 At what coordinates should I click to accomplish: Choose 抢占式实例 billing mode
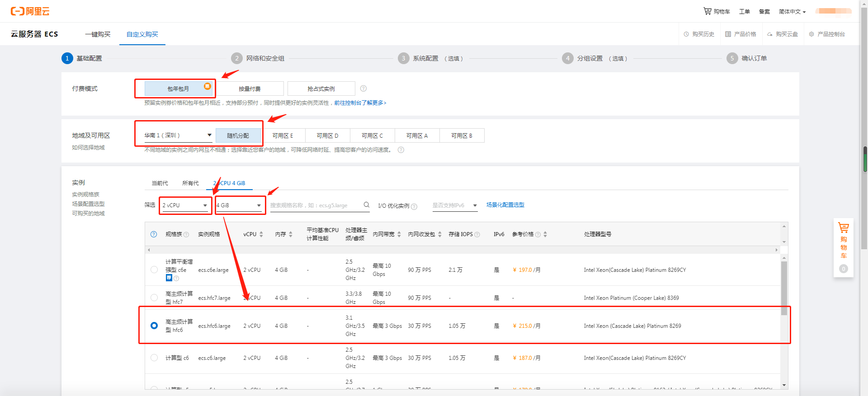(321, 89)
